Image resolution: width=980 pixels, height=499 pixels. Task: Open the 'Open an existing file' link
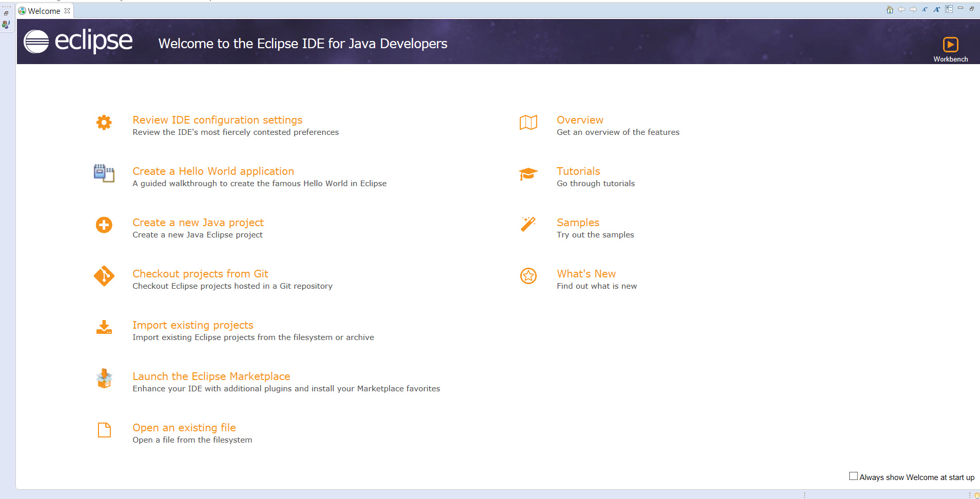(184, 428)
